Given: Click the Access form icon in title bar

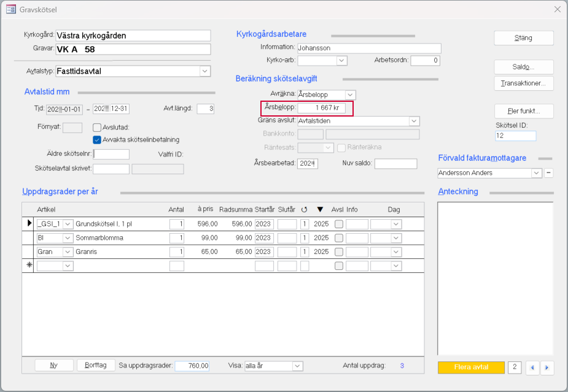Looking at the screenshot, I should [x=10, y=9].
